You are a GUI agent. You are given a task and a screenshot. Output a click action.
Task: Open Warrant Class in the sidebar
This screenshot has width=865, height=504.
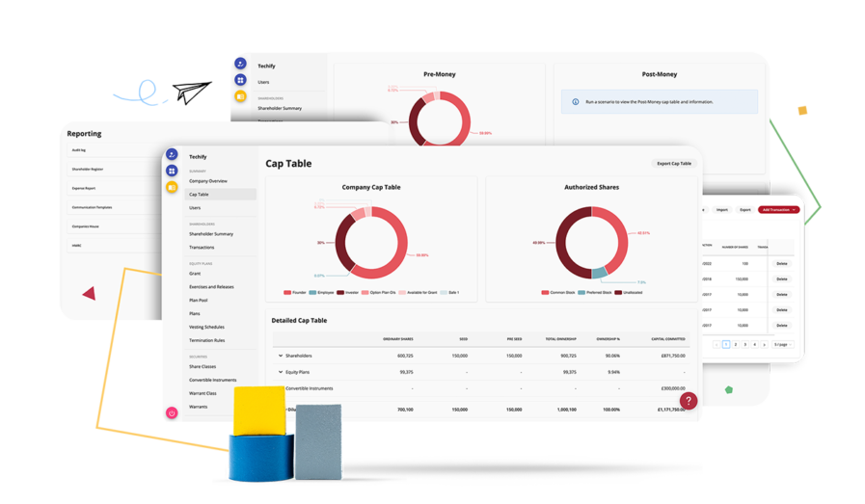(x=203, y=393)
